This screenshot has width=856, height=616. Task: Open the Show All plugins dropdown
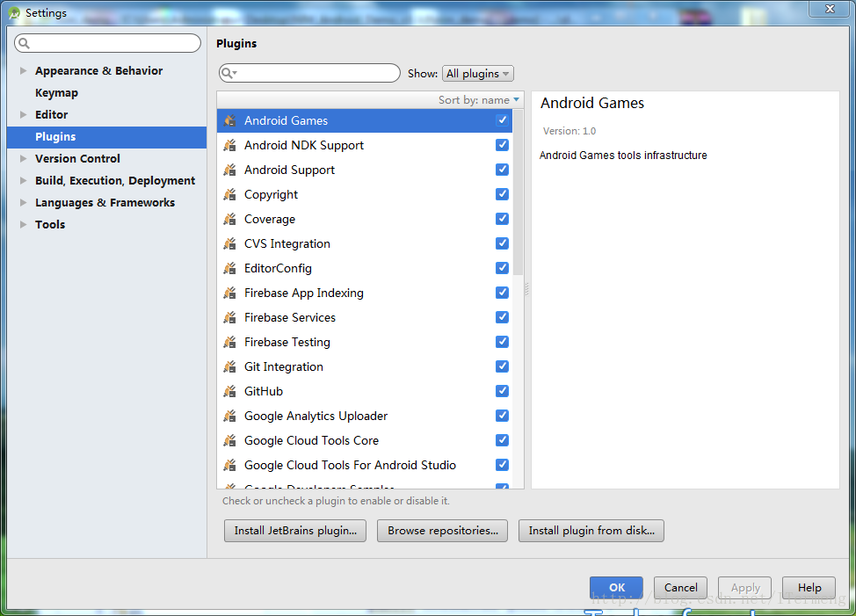(x=478, y=73)
